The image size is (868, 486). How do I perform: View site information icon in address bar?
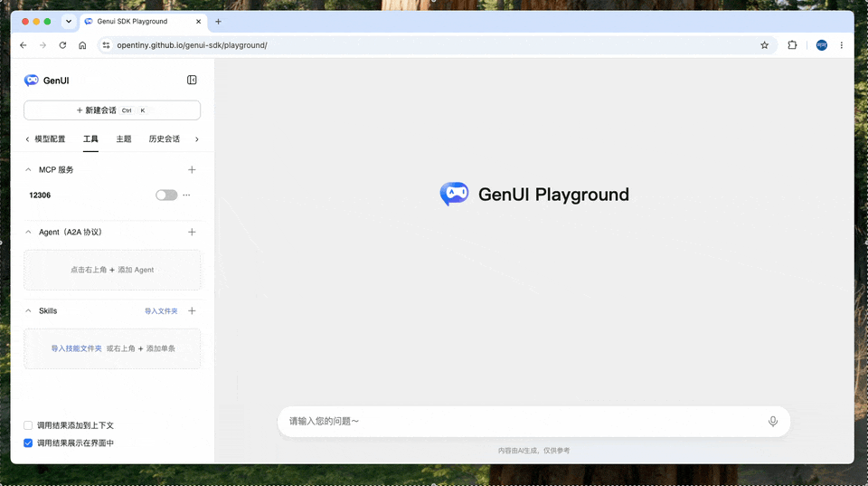[x=106, y=45]
